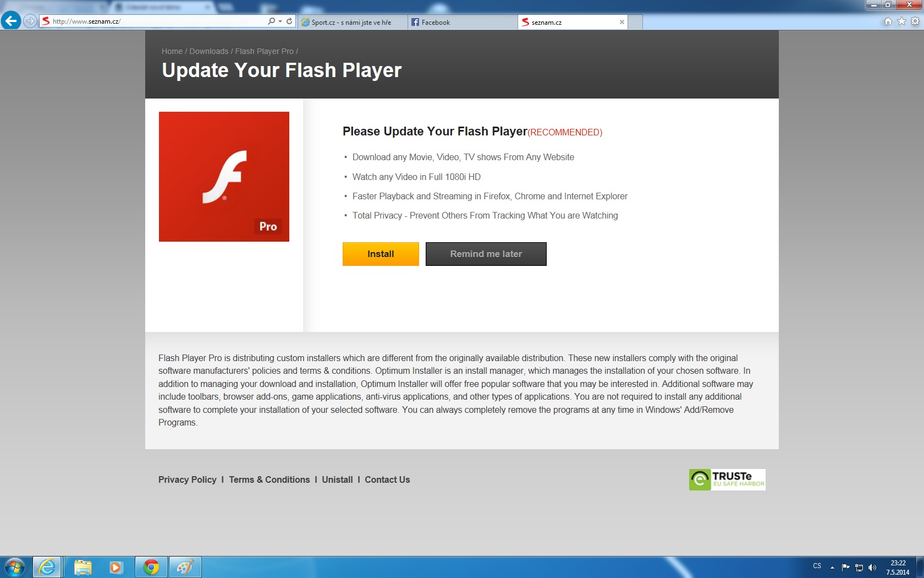
Task: Restore down the browser window
Action: pos(888,4)
